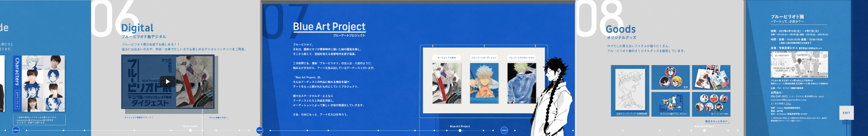Open the MENU button between sections 06 and 07

(x=259, y=130)
